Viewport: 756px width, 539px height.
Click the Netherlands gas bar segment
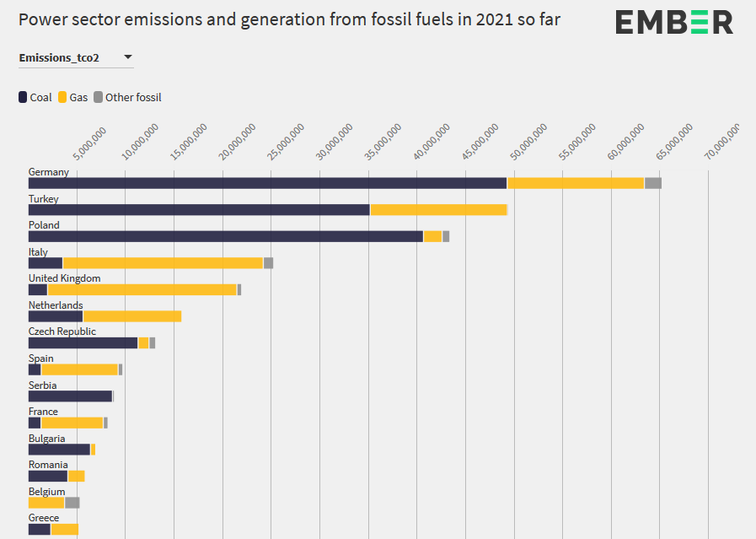(132, 316)
